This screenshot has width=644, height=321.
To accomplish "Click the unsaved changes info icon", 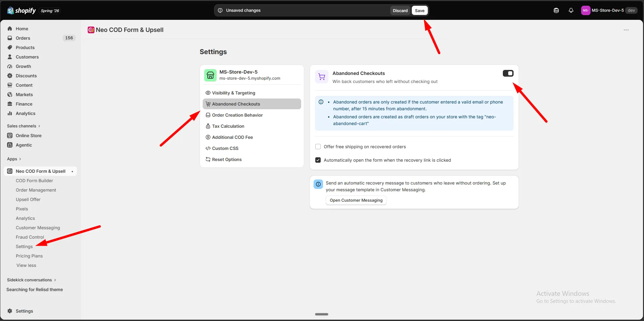I will [220, 10].
